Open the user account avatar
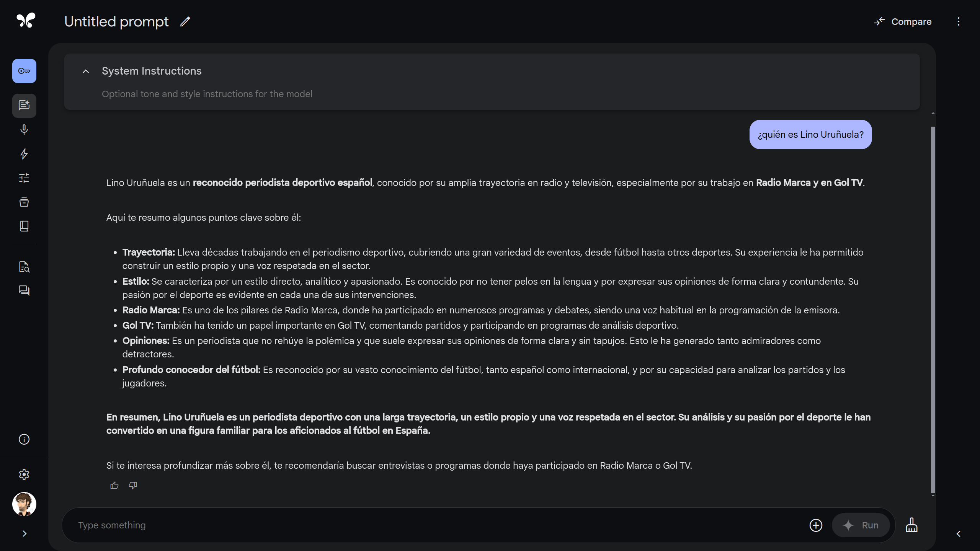Image resolution: width=980 pixels, height=551 pixels. click(24, 504)
